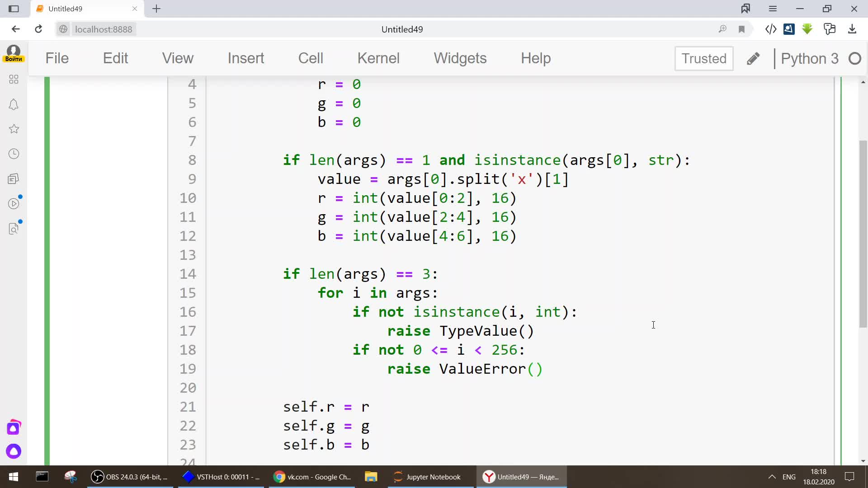
Task: Click on 'for i in args:' code line
Action: click(378, 293)
